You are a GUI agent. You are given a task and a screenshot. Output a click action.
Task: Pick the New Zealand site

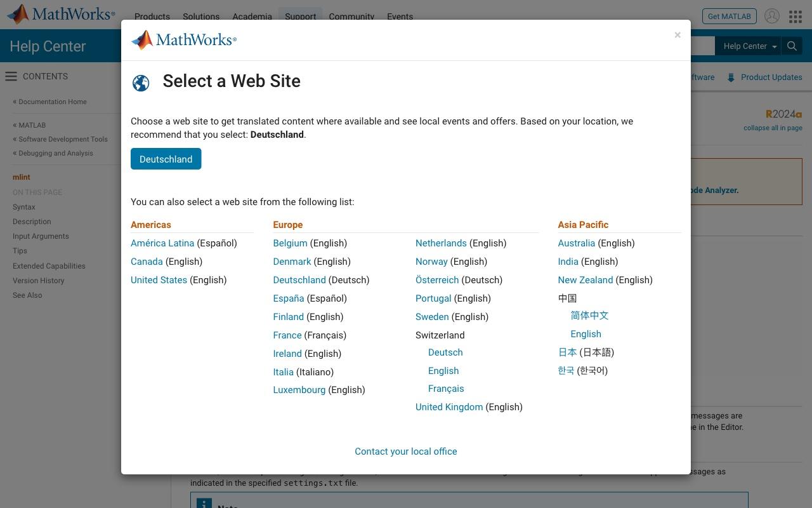[x=585, y=280]
